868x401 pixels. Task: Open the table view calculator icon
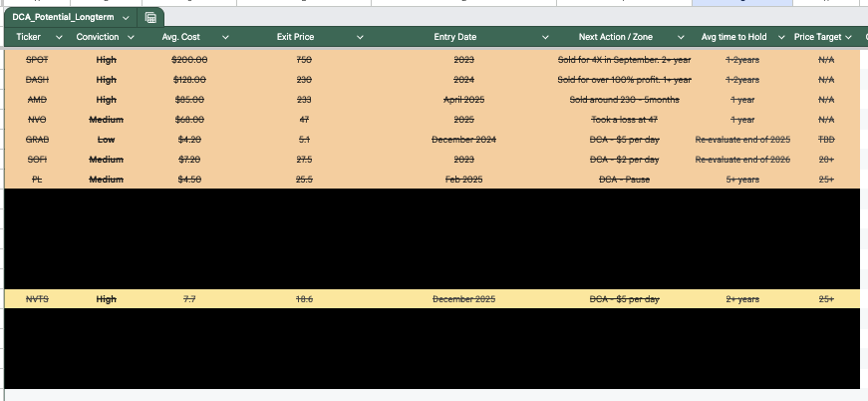click(x=150, y=18)
